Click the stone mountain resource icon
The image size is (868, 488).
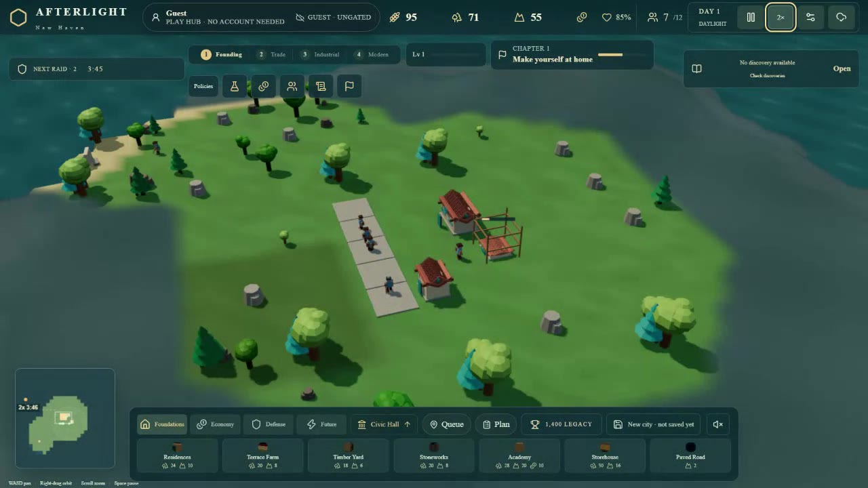point(519,18)
